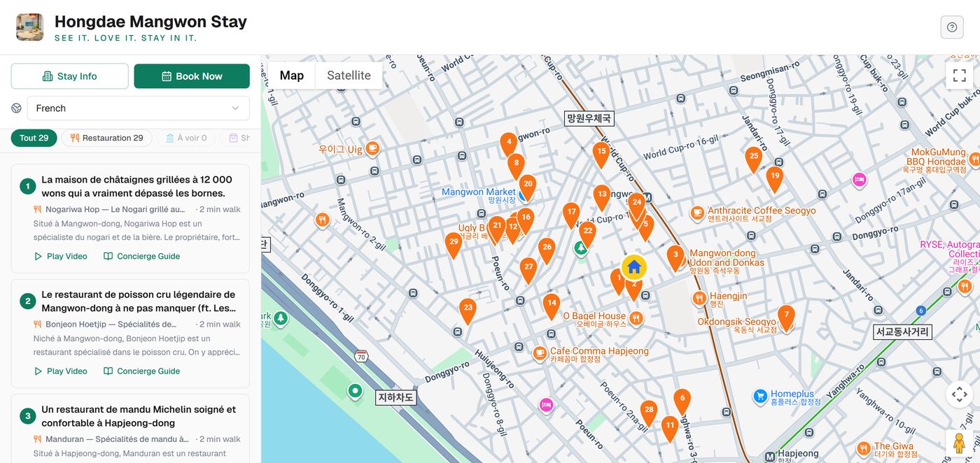Switch to Satellite map view
The height and width of the screenshot is (463, 980).
(x=349, y=76)
